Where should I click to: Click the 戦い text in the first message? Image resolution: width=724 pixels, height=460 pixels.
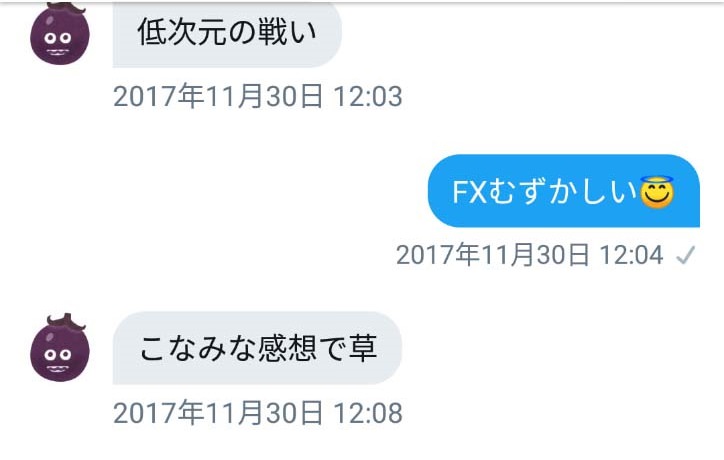coord(287,32)
